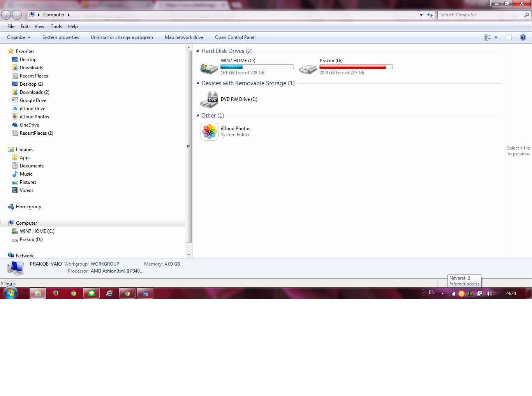Click the search magnifier icon

tap(527, 15)
